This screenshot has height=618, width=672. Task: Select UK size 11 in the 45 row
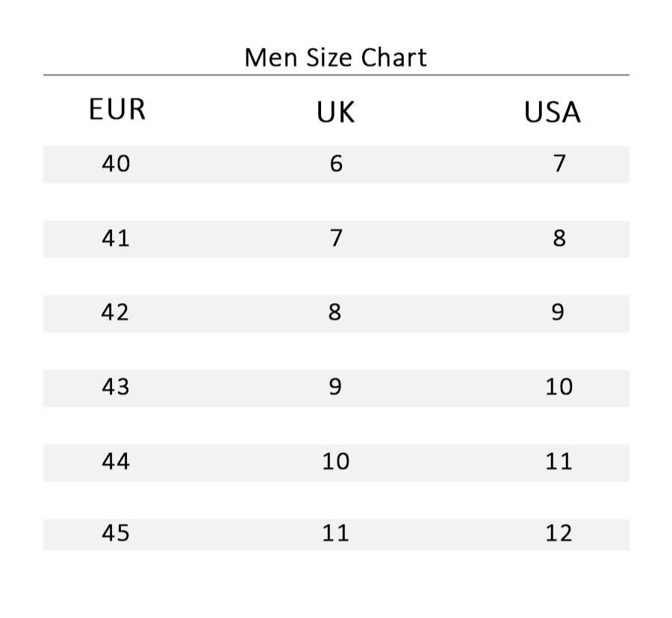tap(335, 534)
